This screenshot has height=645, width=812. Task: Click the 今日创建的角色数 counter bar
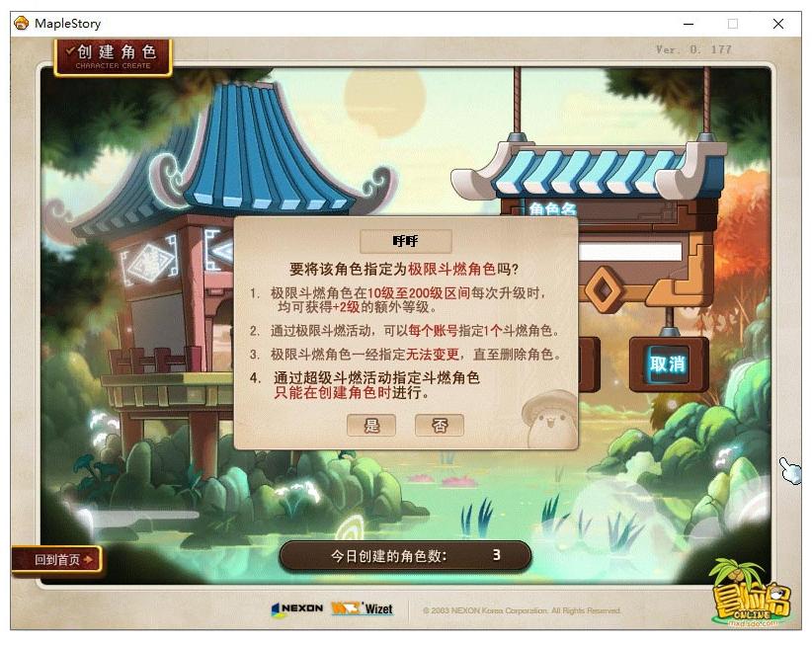tap(405, 555)
